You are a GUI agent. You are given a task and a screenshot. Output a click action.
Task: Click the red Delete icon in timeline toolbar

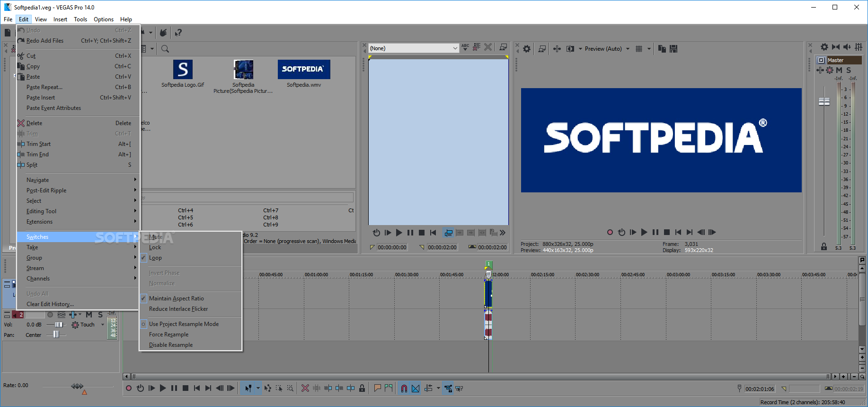coord(305,389)
